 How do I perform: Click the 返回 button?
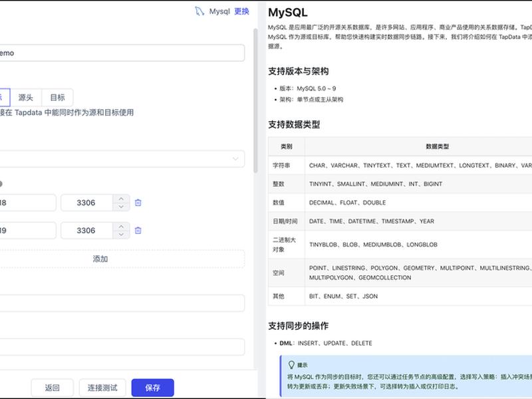53,388
